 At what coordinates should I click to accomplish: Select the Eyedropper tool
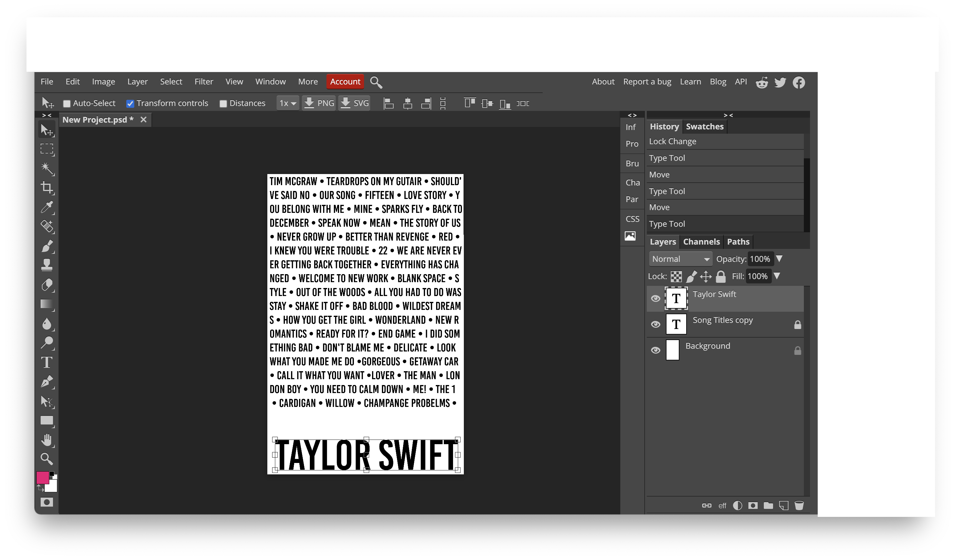tap(47, 207)
